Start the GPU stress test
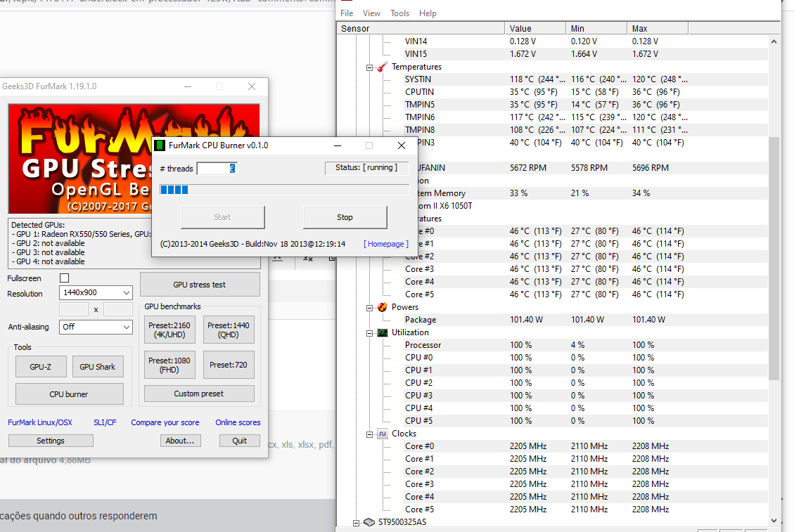Viewport: 794px width, 532px height. (200, 285)
